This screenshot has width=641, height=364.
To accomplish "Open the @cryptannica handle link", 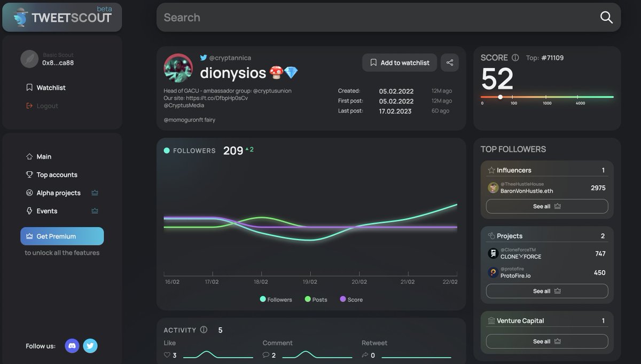I will click(230, 58).
